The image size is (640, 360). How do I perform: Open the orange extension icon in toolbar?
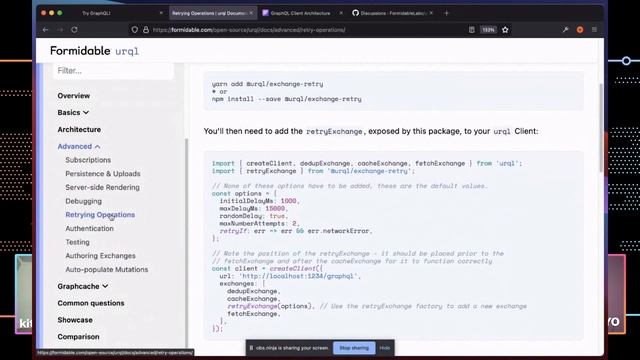click(580, 30)
